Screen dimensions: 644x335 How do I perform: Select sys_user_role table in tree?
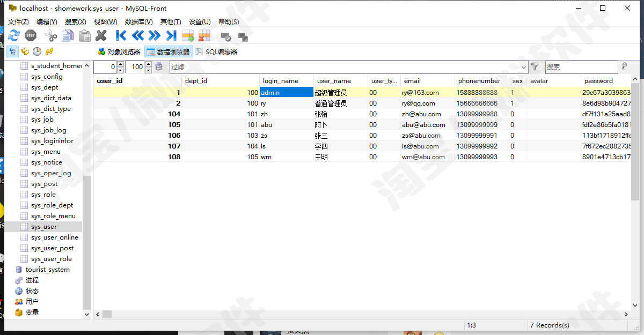coord(52,259)
